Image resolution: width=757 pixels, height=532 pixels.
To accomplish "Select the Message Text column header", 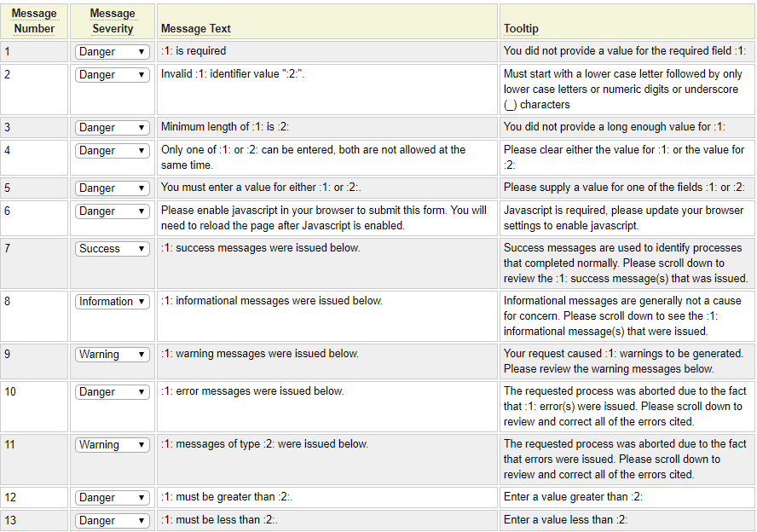I will [x=196, y=29].
